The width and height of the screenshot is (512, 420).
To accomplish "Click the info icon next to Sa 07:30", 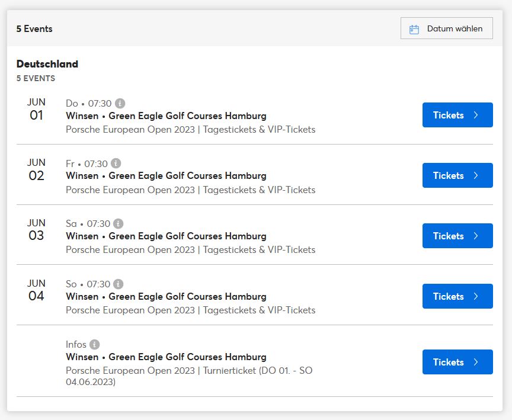I will [x=118, y=223].
